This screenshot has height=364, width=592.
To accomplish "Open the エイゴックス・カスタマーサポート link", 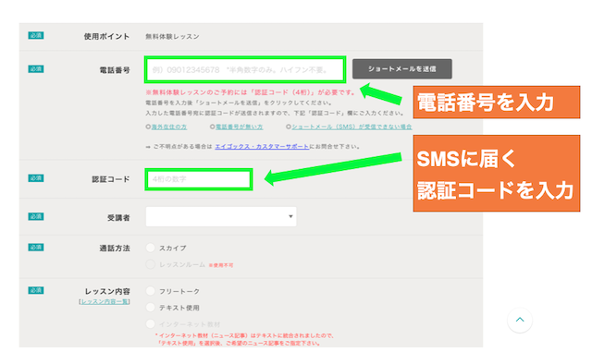I will (262, 146).
